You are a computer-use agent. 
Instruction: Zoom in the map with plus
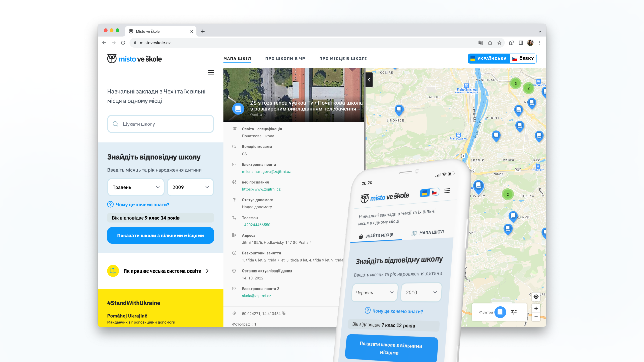536,308
